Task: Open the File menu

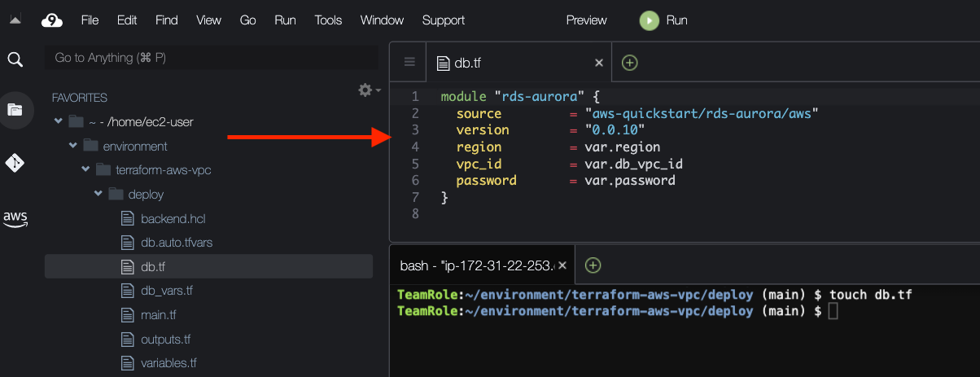Action: pyautogui.click(x=90, y=20)
